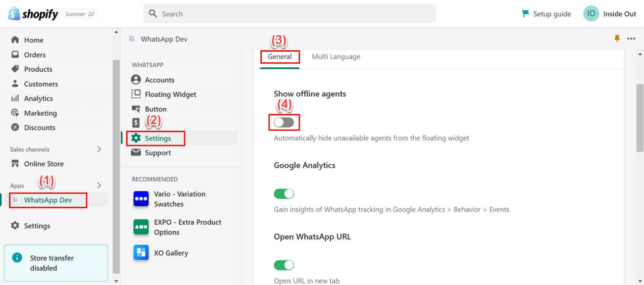Go to Online Store sales channel
This screenshot has width=644, height=285.
pyautogui.click(x=43, y=164)
